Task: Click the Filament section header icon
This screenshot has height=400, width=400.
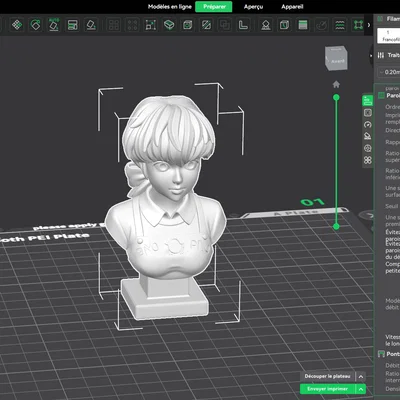Action: coord(380,19)
